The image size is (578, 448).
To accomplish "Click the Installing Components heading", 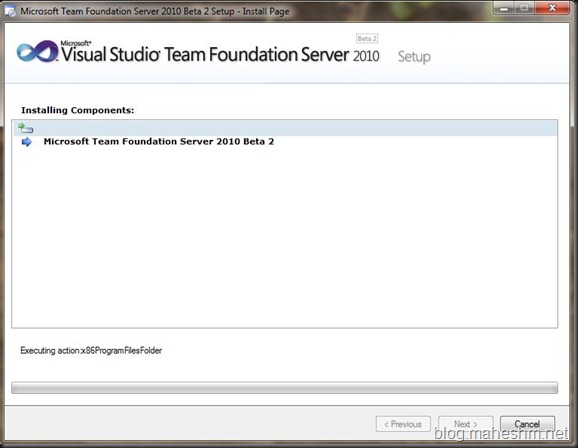I will [78, 110].
